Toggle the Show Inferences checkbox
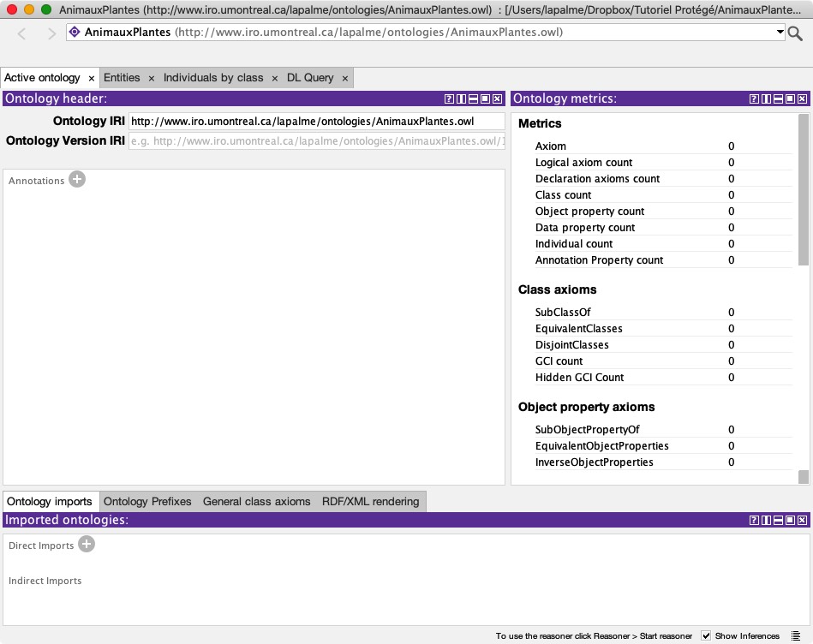 coord(706,635)
